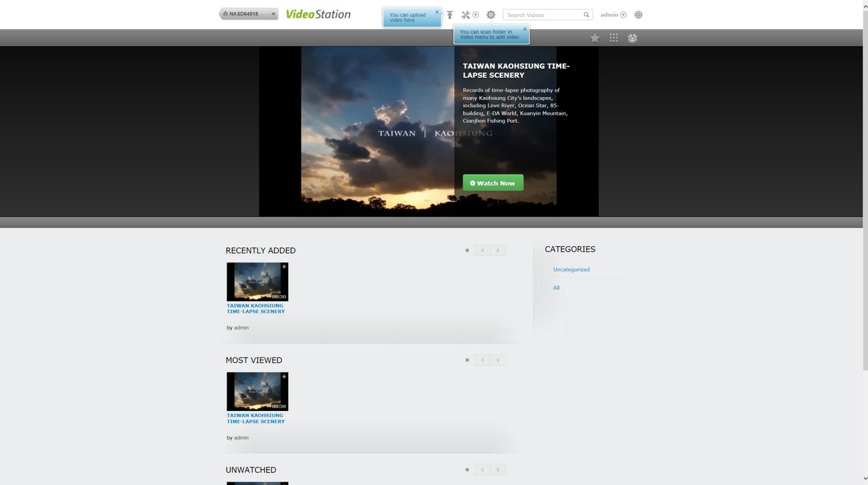Go to previous page in Recently Added
Screen dimensions: 868x485
(x=482, y=250)
